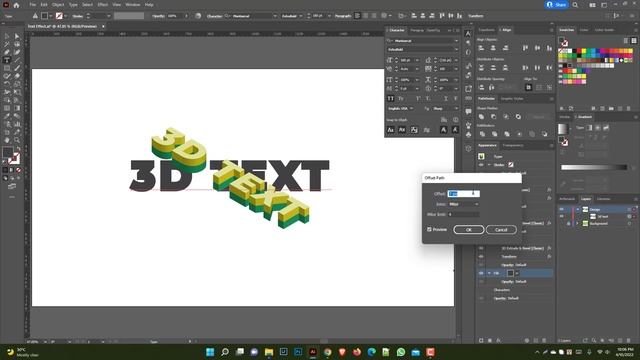Open language dropdown English: USA
640x360 pixels.
(400, 109)
